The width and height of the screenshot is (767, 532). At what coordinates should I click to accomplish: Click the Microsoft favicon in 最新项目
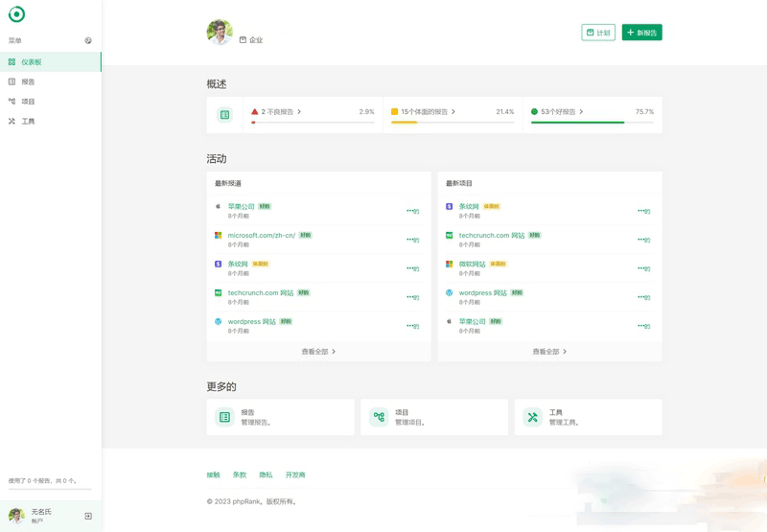[449, 264]
